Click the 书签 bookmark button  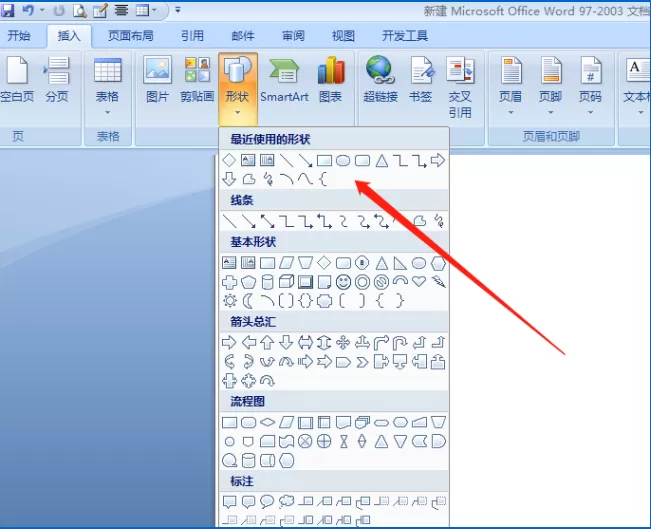[421, 80]
